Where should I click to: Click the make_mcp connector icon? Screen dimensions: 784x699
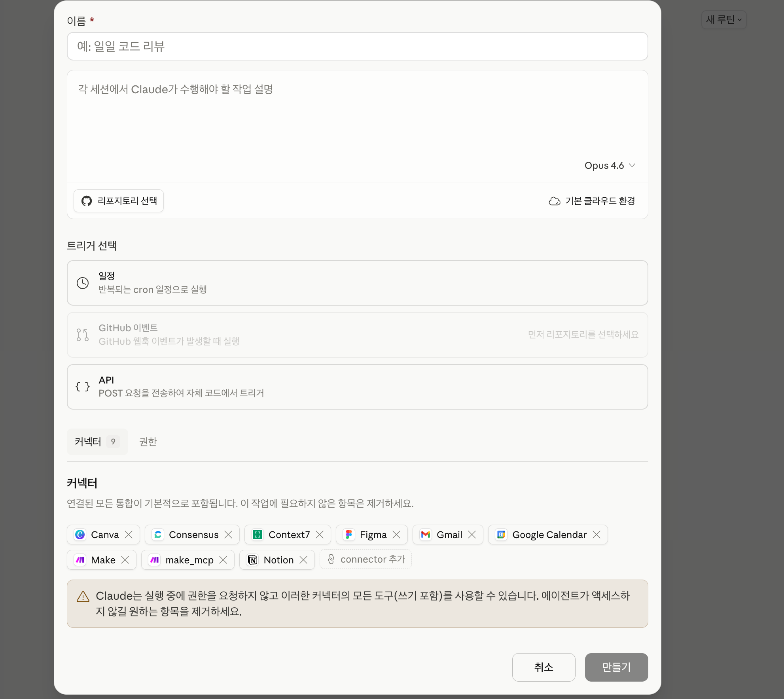155,560
